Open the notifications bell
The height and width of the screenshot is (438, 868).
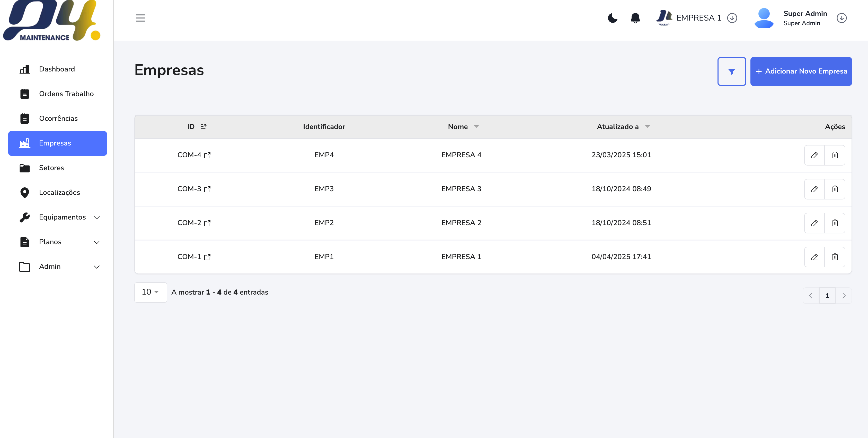(635, 18)
